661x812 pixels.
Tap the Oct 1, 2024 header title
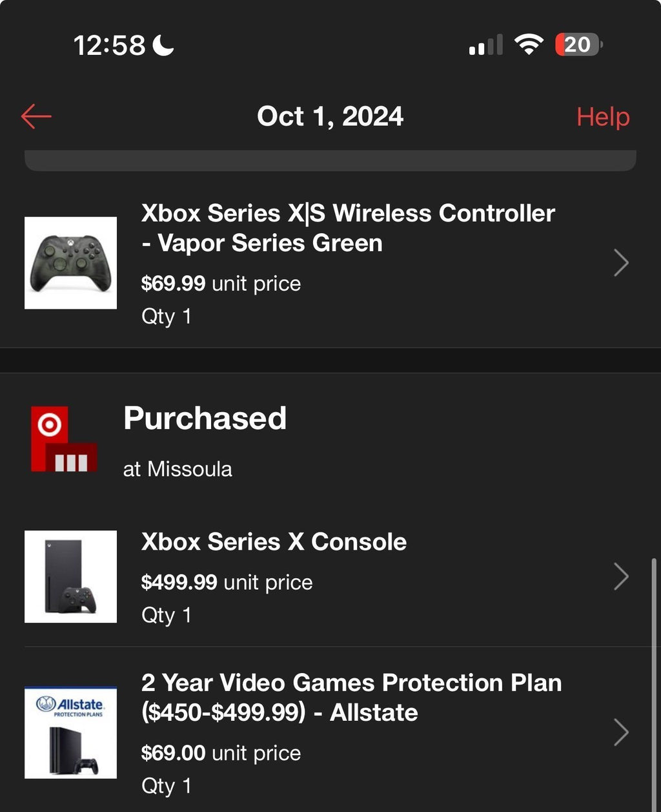[x=330, y=117]
